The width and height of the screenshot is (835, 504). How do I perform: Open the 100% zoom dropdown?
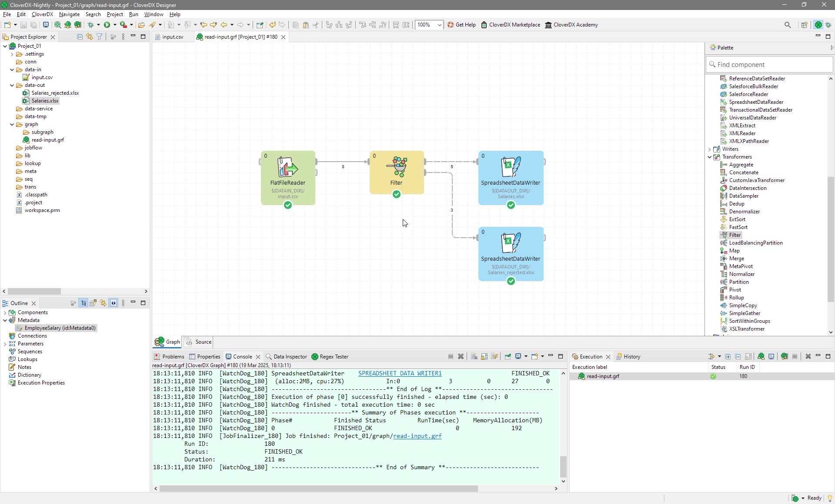click(439, 25)
